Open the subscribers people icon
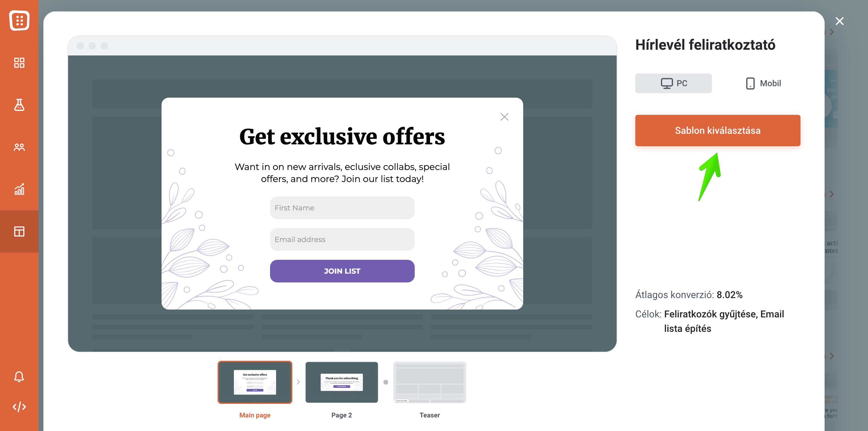This screenshot has width=868, height=431. [19, 147]
